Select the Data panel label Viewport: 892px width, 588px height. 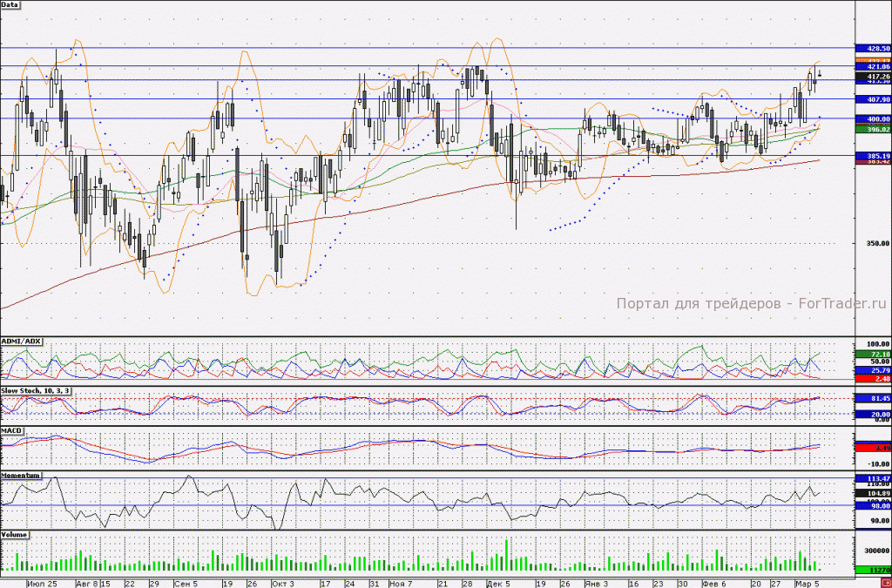click(10, 4)
